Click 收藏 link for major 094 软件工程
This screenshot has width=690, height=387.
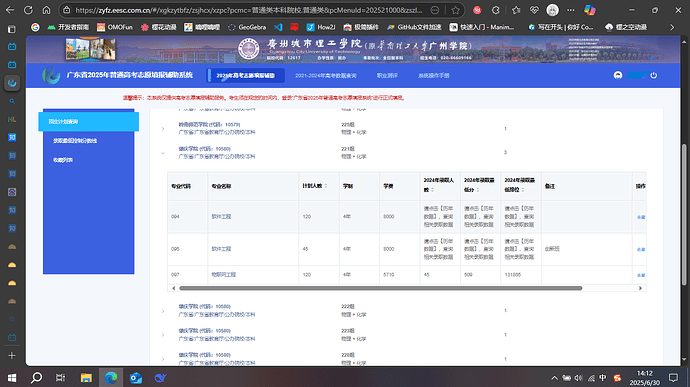641,217
